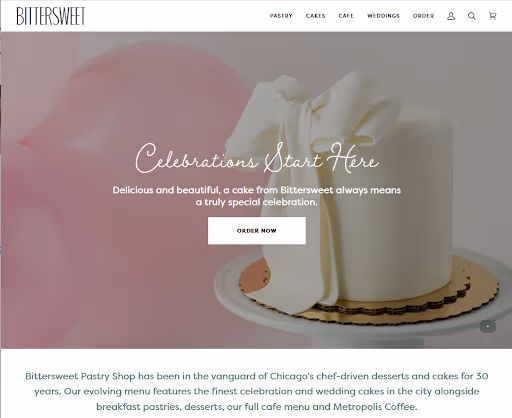The height and width of the screenshot is (418, 512).
Task: Click the slideshow play button on hero image
Action: (x=488, y=326)
